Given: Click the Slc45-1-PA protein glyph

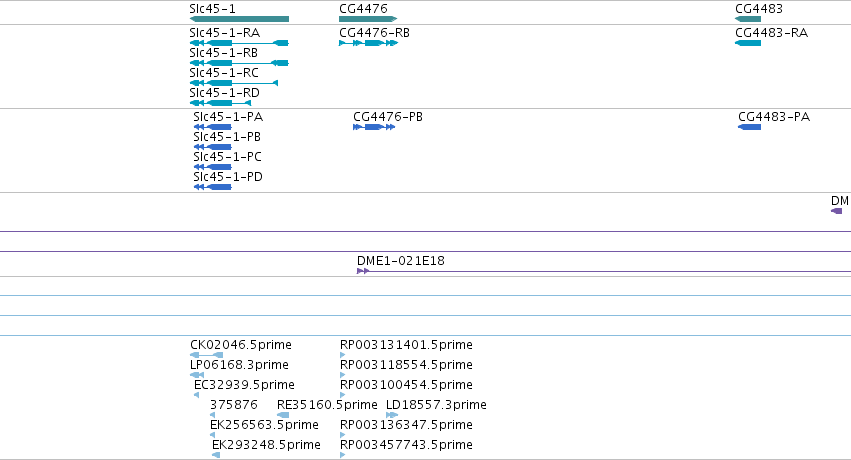Looking at the screenshot, I should tap(213, 127).
